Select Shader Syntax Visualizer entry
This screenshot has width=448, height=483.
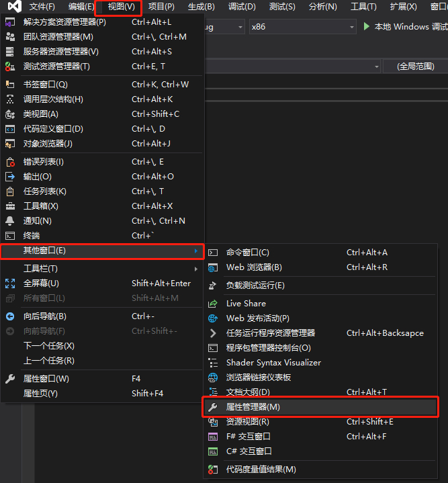pyautogui.click(x=320, y=363)
